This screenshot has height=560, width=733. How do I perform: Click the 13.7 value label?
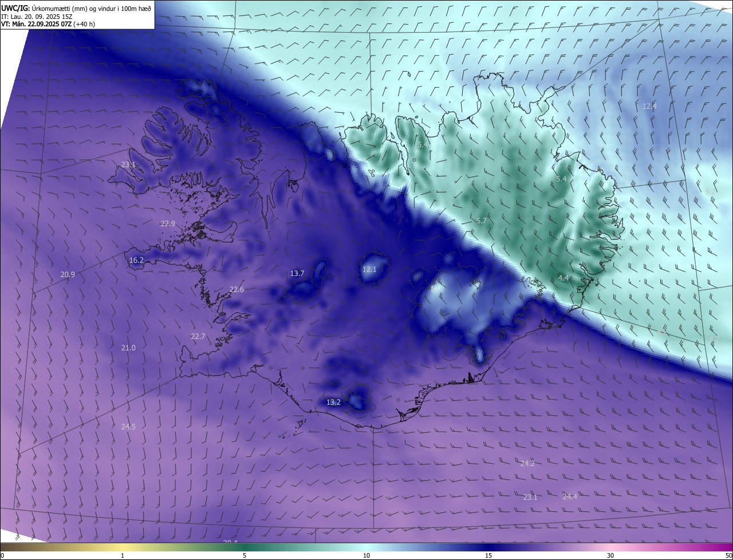297,273
